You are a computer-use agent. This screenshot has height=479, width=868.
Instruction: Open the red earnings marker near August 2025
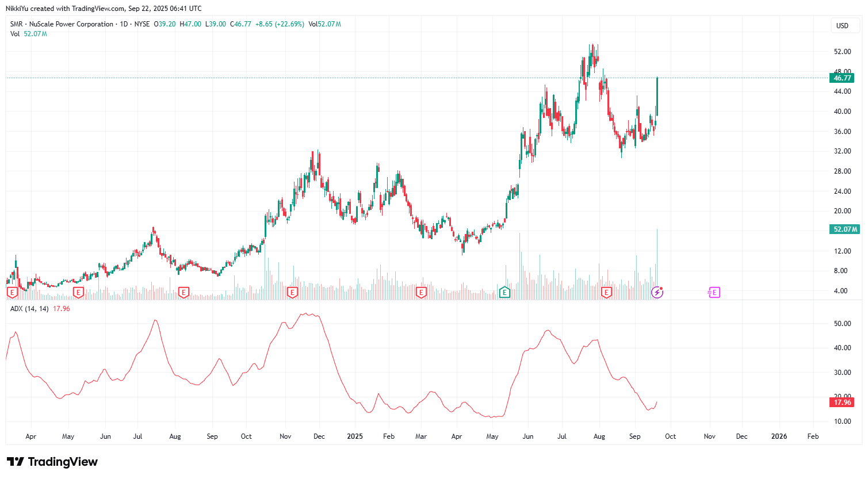606,292
